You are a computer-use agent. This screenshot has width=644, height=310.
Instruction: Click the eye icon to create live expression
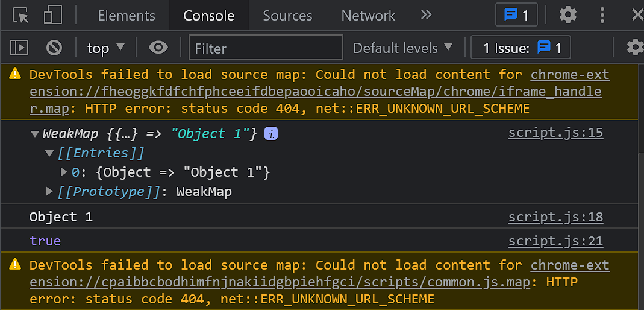pyautogui.click(x=158, y=48)
